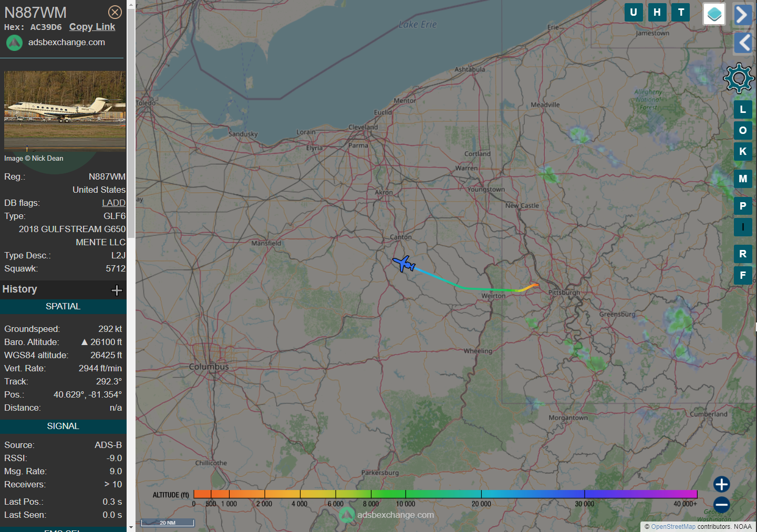Click the squawk value 5712
This screenshot has height=532, width=757.
pos(116,268)
